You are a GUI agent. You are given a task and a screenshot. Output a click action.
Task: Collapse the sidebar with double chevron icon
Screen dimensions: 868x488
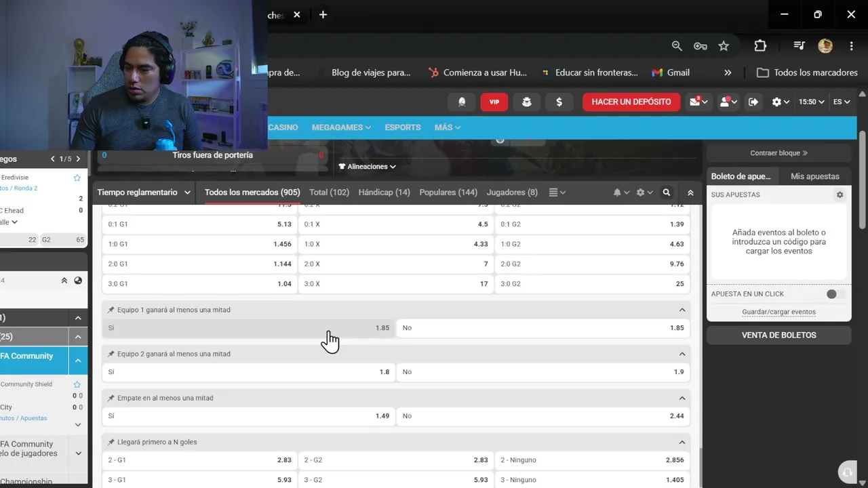pyautogui.click(x=64, y=281)
